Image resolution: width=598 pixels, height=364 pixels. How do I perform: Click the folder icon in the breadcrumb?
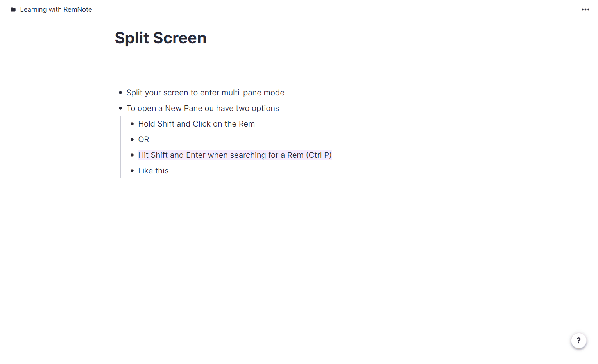(x=13, y=10)
